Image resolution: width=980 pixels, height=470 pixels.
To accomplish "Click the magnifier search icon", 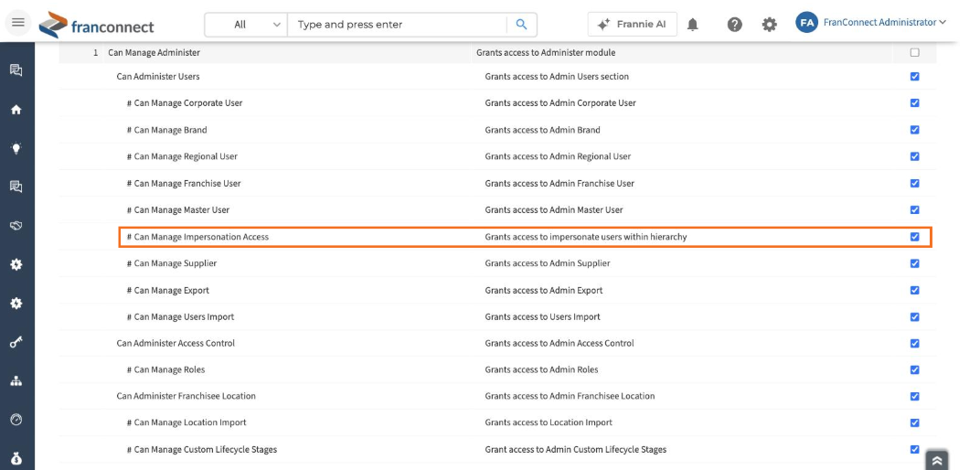I will (521, 25).
